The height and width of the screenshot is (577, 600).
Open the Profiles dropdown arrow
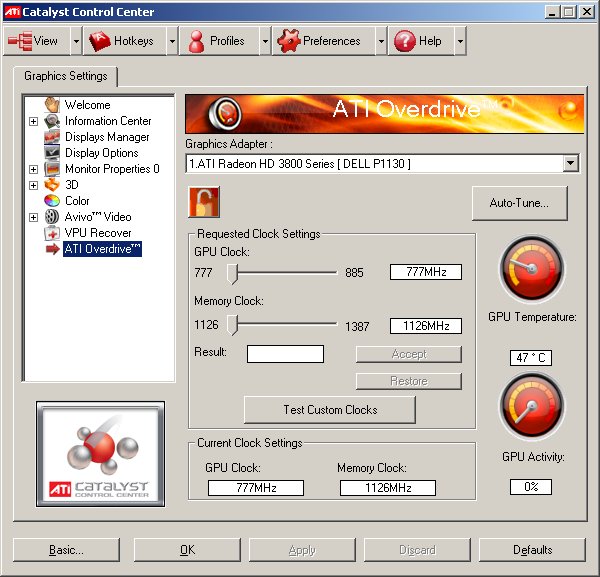click(x=265, y=41)
